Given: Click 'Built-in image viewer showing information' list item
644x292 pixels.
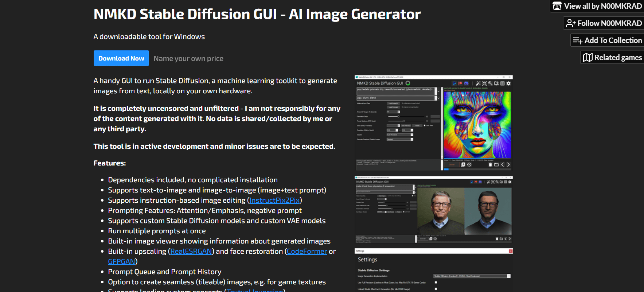Looking at the screenshot, I should click(219, 241).
